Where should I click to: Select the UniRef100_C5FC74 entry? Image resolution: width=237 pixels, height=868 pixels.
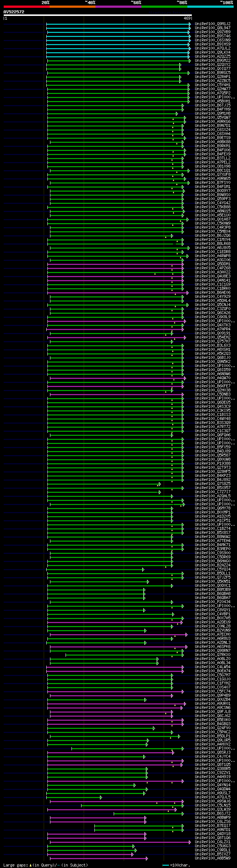coord(213,691)
